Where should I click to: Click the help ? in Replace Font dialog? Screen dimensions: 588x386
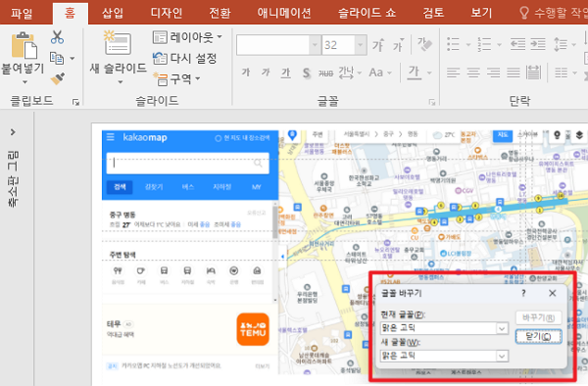click(523, 293)
